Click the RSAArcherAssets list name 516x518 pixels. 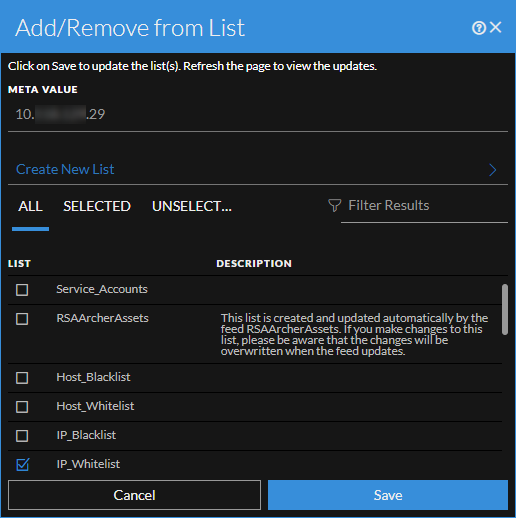click(x=102, y=318)
